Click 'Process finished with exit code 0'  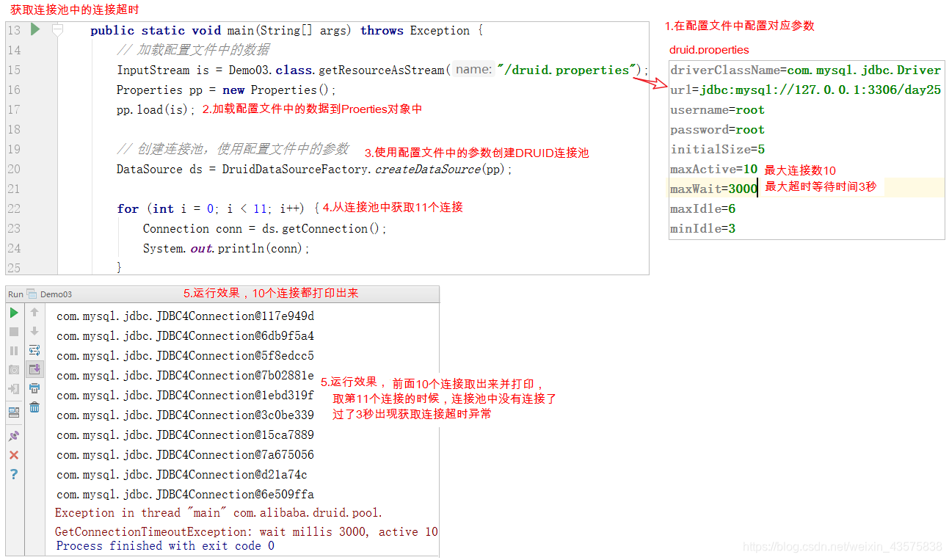165,546
